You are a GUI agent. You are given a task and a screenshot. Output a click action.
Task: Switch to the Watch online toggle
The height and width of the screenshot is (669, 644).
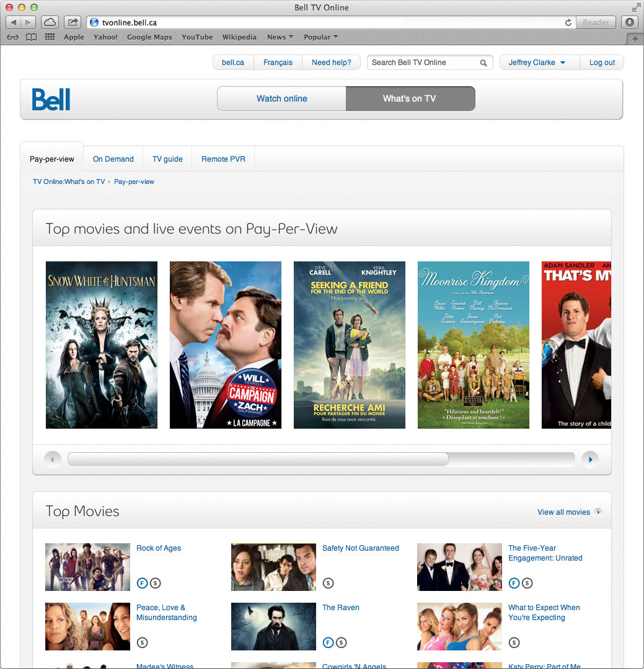(x=282, y=98)
